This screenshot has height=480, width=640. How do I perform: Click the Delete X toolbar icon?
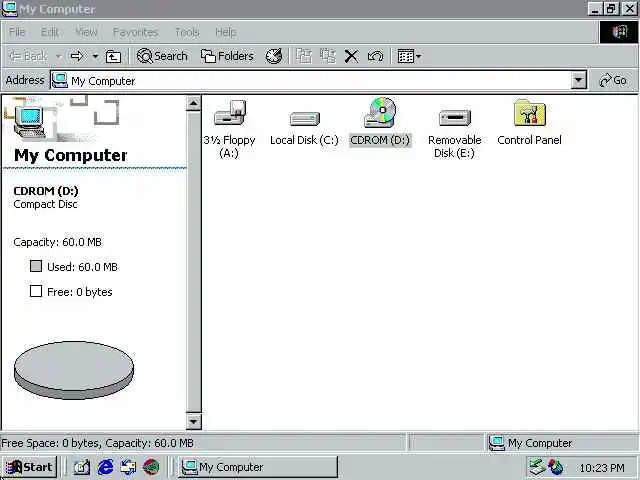point(351,56)
